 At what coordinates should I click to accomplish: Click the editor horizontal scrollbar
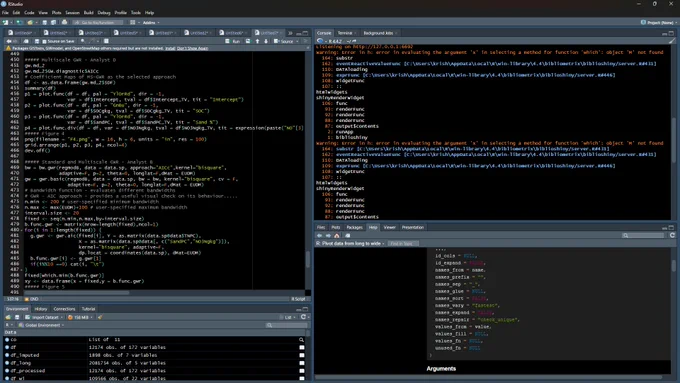(76, 293)
